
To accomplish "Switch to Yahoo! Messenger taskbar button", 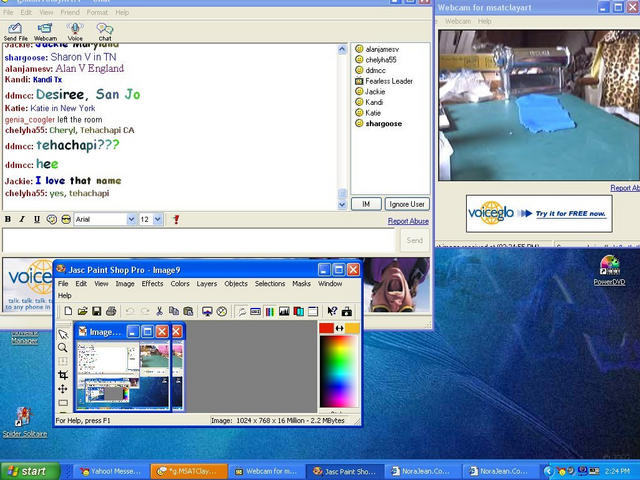I will pyautogui.click(x=111, y=471).
